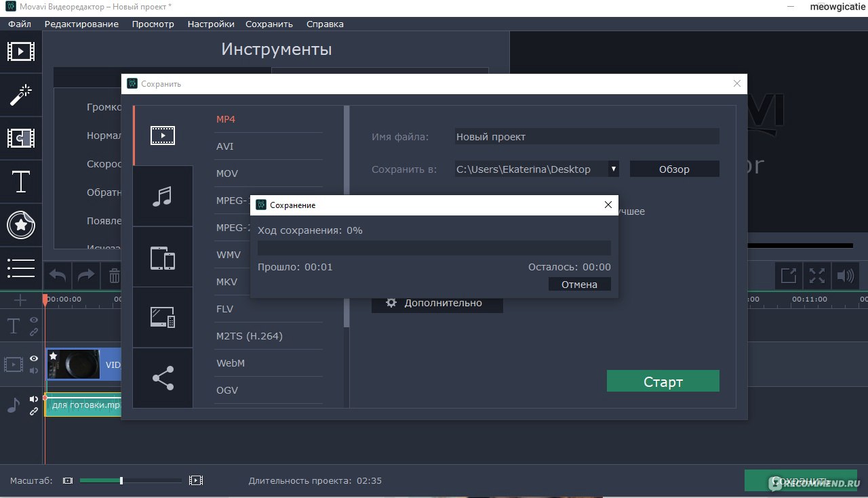Click the gear icon beside Дополнительно
This screenshot has height=498, width=868.
391,303
